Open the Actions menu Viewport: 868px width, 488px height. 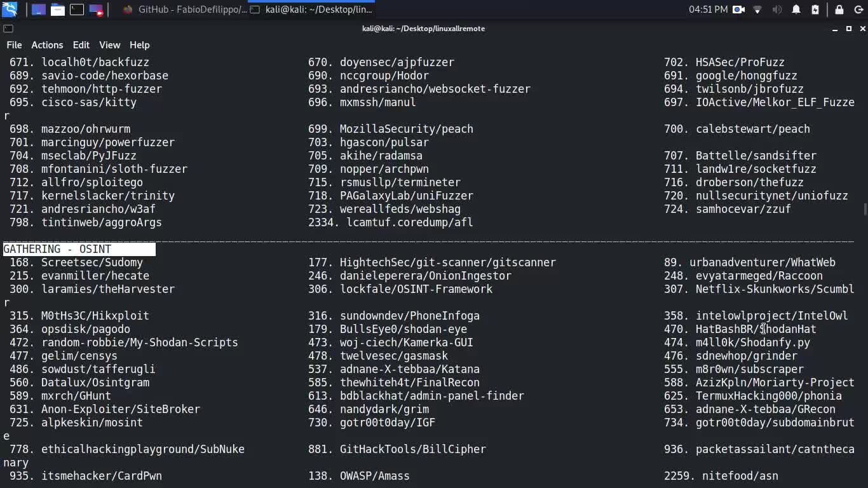pyautogui.click(x=47, y=45)
